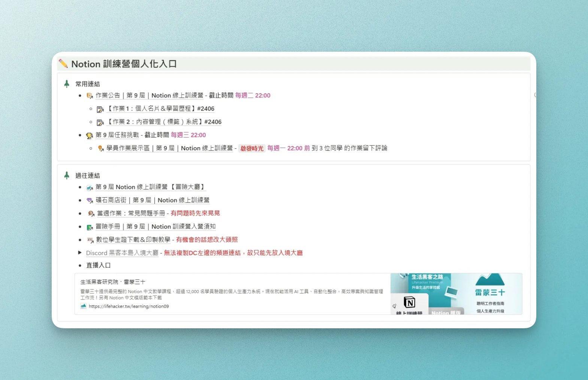Click the favicon next to the lifehacker.tw URL
Image resolution: width=588 pixels, height=380 pixels.
(x=84, y=306)
